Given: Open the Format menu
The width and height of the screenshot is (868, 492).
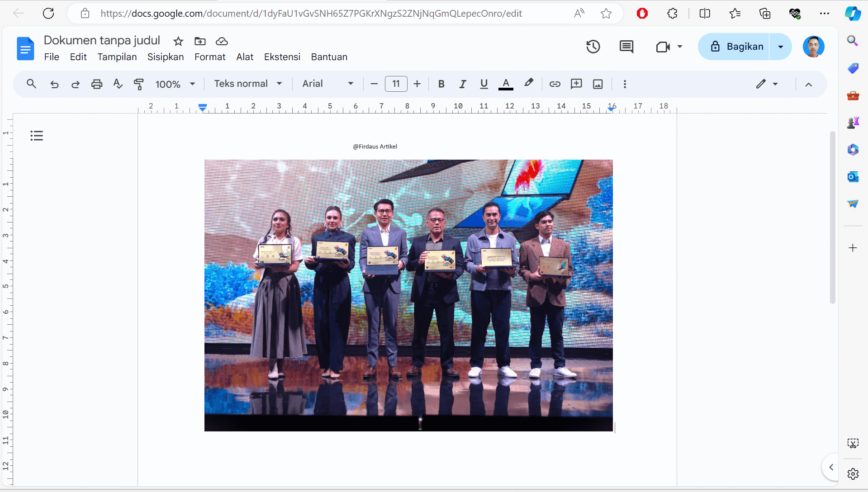Looking at the screenshot, I should [209, 57].
